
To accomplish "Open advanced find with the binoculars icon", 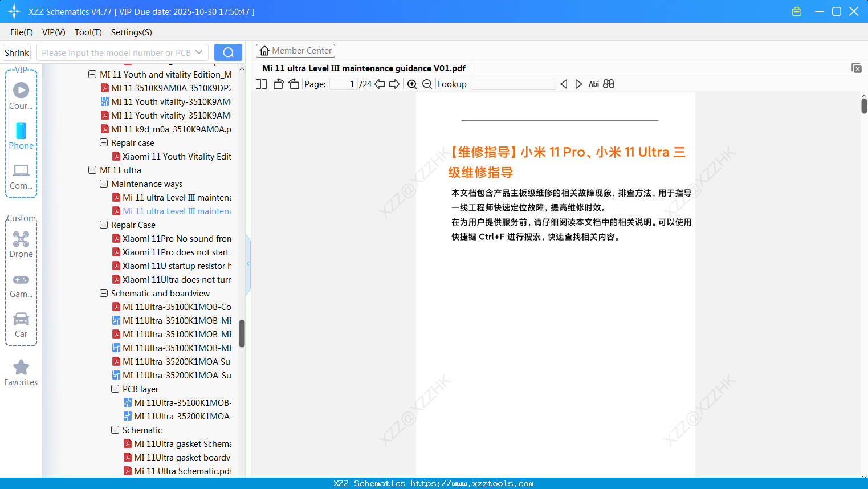I will pos(609,84).
